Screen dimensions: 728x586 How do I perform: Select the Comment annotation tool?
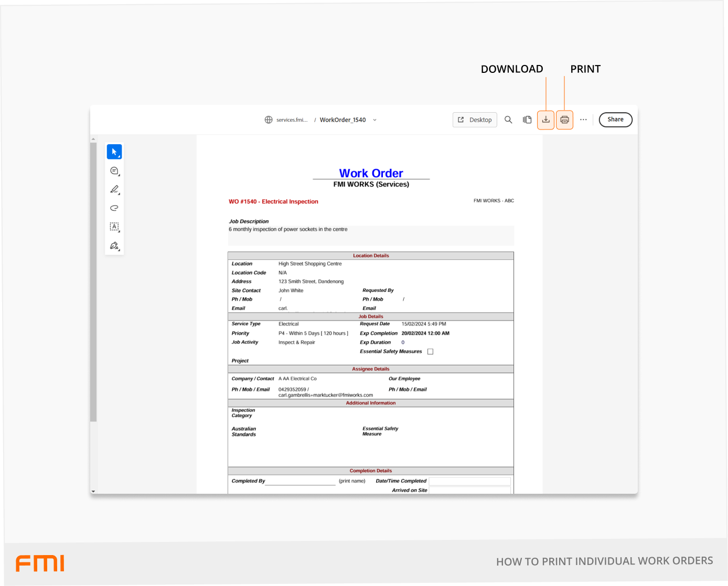114,170
